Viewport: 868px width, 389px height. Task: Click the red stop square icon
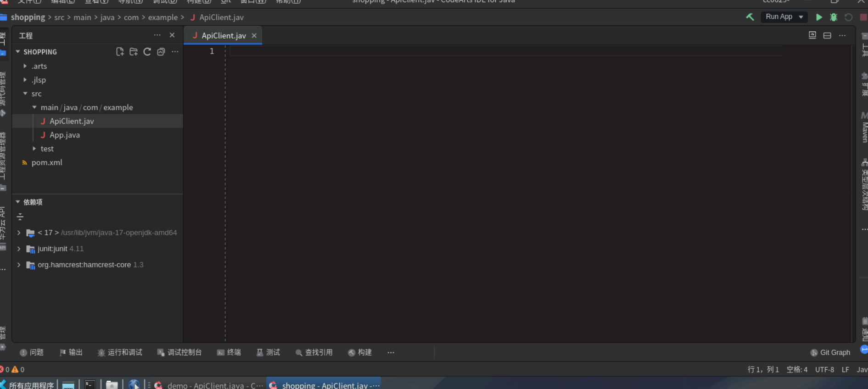863,17
